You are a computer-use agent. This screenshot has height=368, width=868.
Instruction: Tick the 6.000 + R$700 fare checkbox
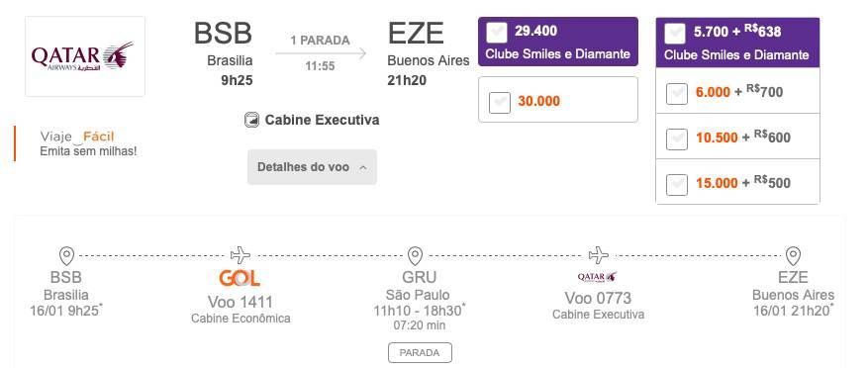(x=676, y=94)
